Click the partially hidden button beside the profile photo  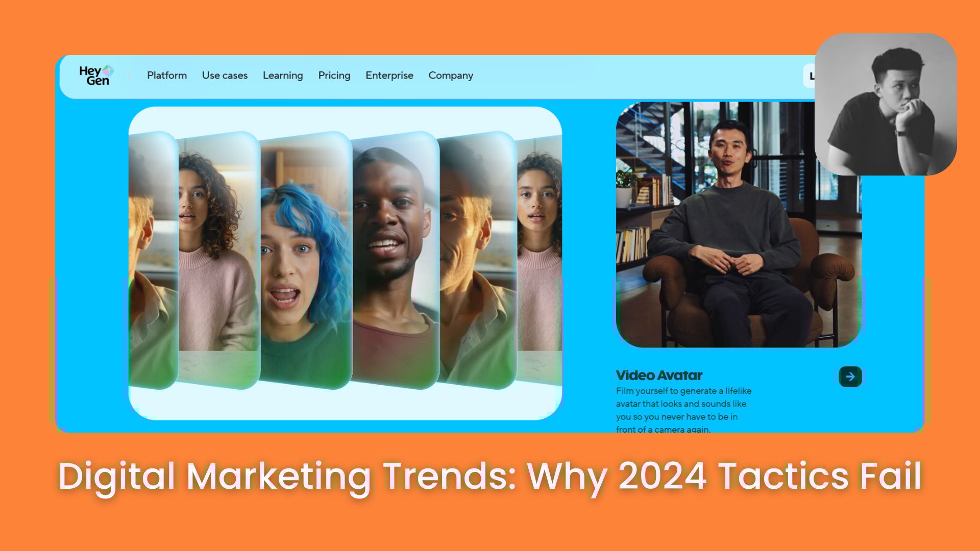coord(809,76)
